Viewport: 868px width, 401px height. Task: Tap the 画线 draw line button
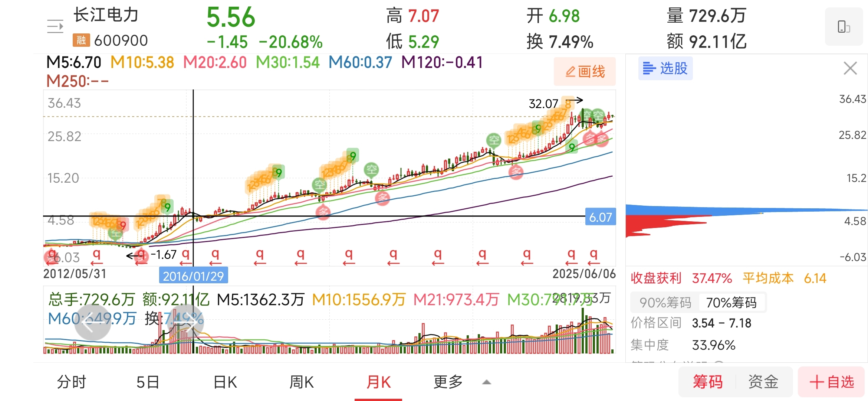pos(585,71)
